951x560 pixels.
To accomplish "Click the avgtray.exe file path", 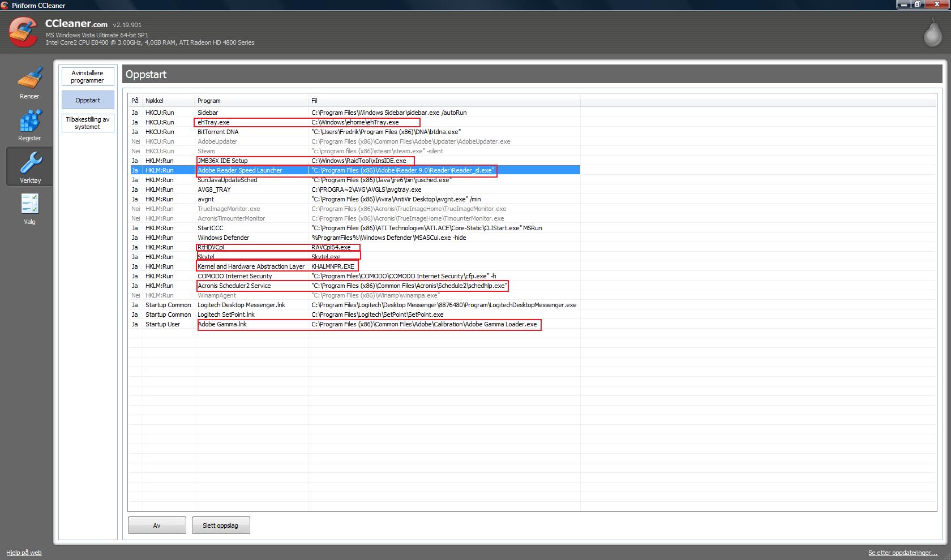I will (x=366, y=189).
